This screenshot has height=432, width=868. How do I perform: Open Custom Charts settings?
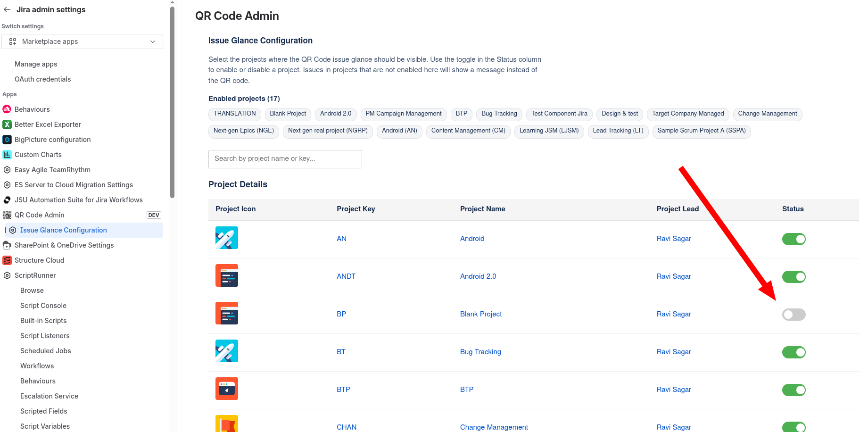38,155
